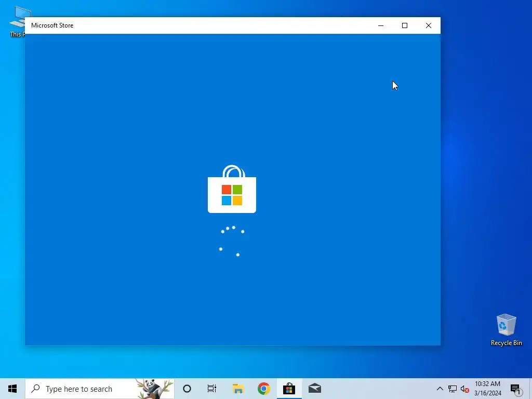Open Google Chrome from the taskbar
The image size is (532, 399).
click(x=263, y=389)
